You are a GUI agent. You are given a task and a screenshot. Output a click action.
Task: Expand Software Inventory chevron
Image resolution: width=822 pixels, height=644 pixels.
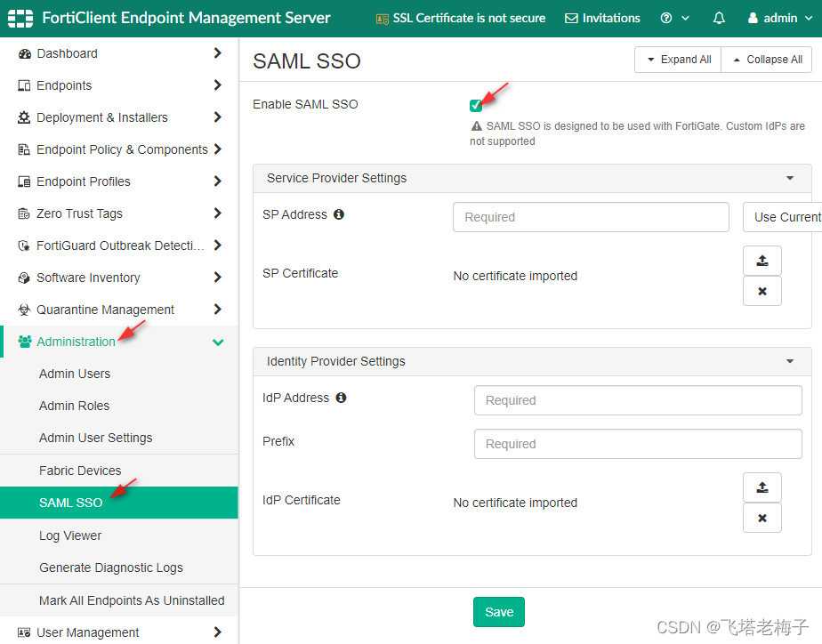click(x=218, y=277)
